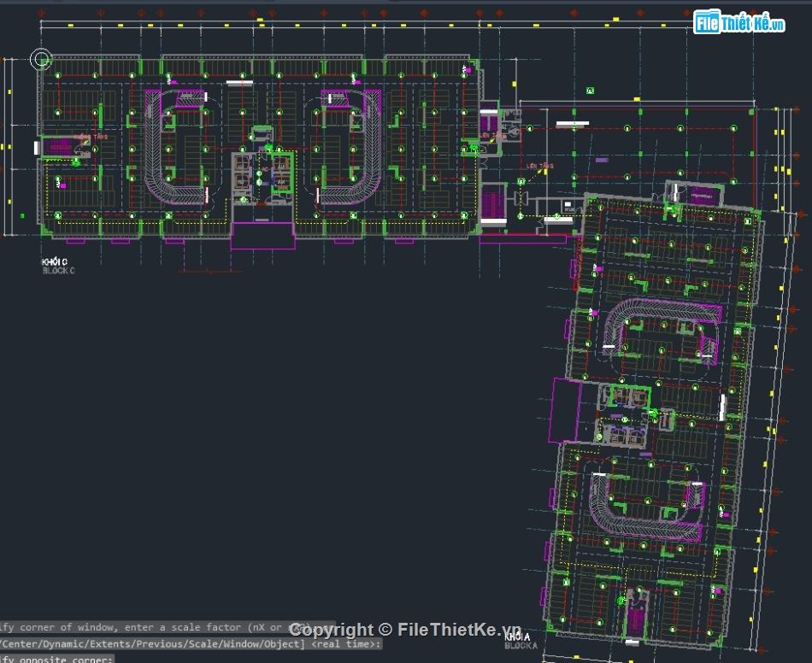Click the 'enter a scale factor' command history line
Image resolution: width=812 pixels, height=663 pixels.
168,627
